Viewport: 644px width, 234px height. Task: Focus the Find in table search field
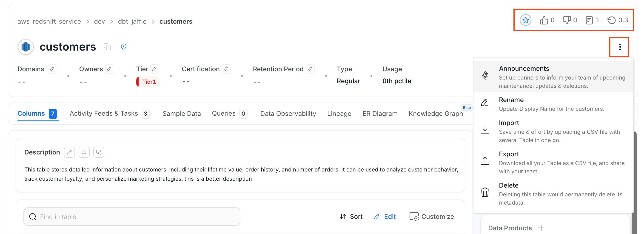132,217
